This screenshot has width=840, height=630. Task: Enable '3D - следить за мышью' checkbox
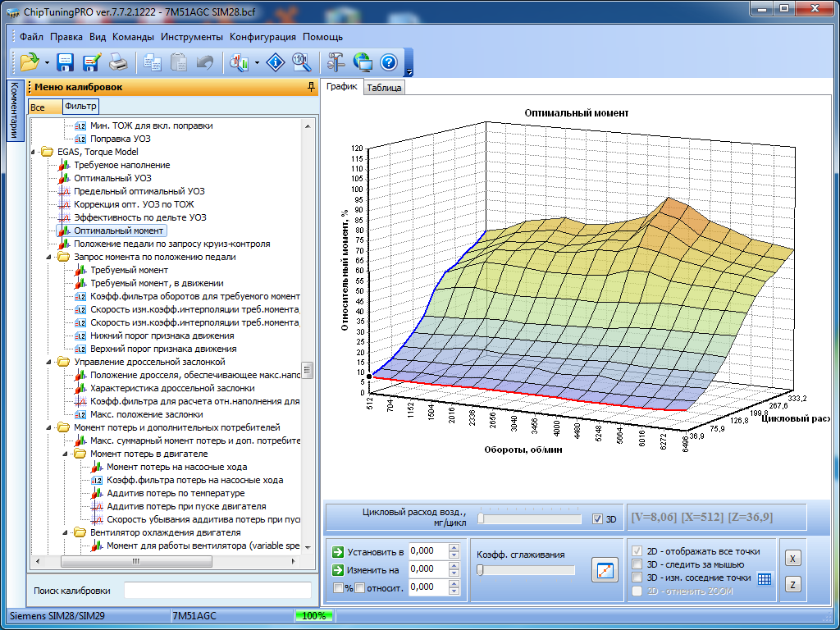pyautogui.click(x=637, y=564)
